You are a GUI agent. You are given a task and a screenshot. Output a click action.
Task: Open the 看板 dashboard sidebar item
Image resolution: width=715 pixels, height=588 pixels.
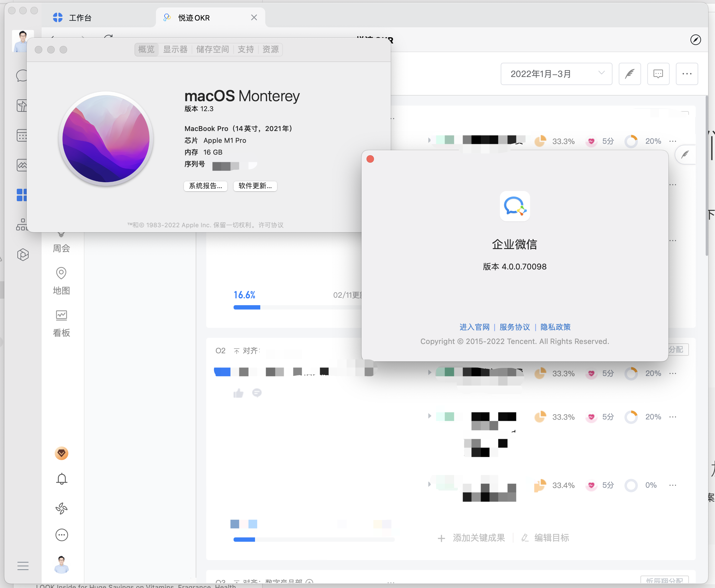click(x=61, y=323)
